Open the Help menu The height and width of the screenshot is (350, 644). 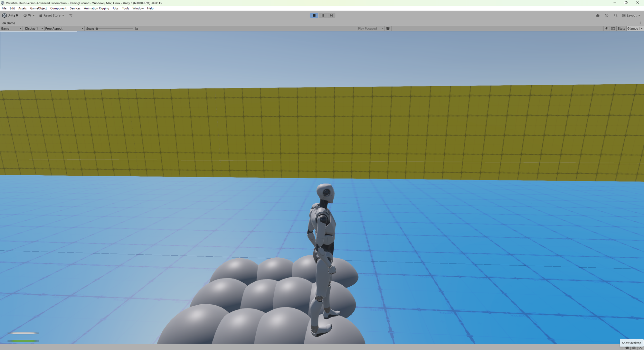(150, 8)
